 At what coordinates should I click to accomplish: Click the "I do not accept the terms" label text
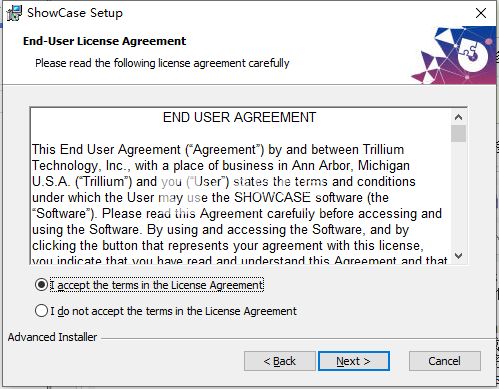click(x=173, y=311)
